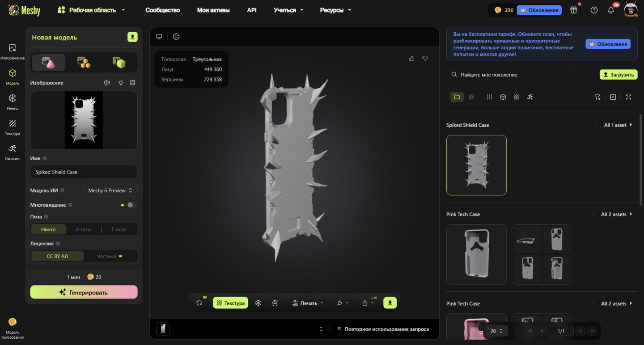Open the notifications bell
Viewport: 644px width, 345px height.
click(x=611, y=10)
